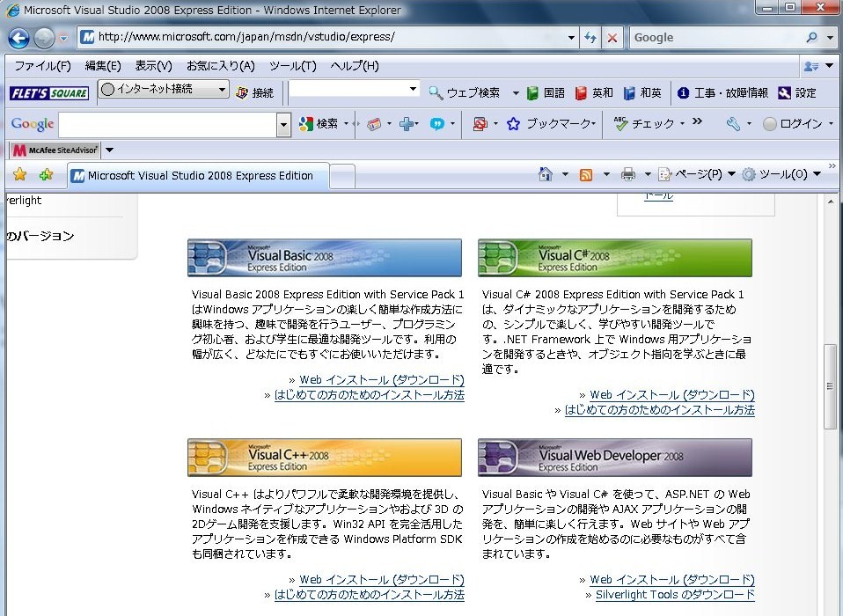This screenshot has height=616, width=843.
Task: Click the ABC チェック spellcheck icon
Action: [x=620, y=123]
